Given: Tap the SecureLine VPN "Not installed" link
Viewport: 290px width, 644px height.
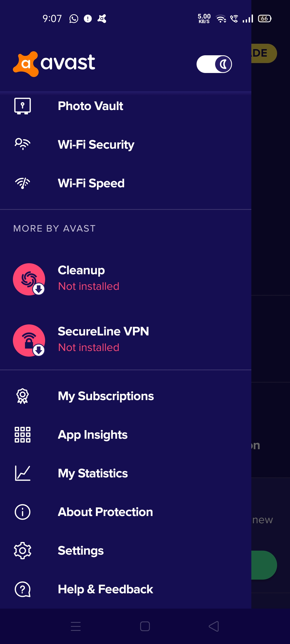Looking at the screenshot, I should [89, 347].
